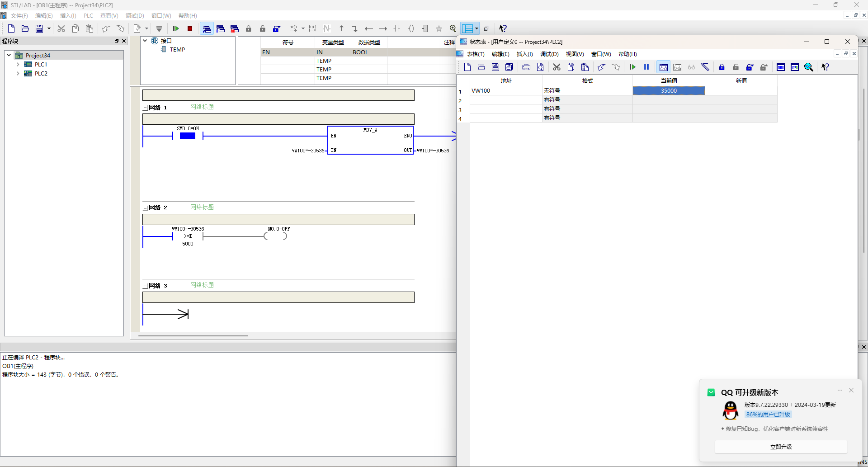Click insert coil parentheses icon
Viewport: 868px width, 467px height.
point(411,28)
